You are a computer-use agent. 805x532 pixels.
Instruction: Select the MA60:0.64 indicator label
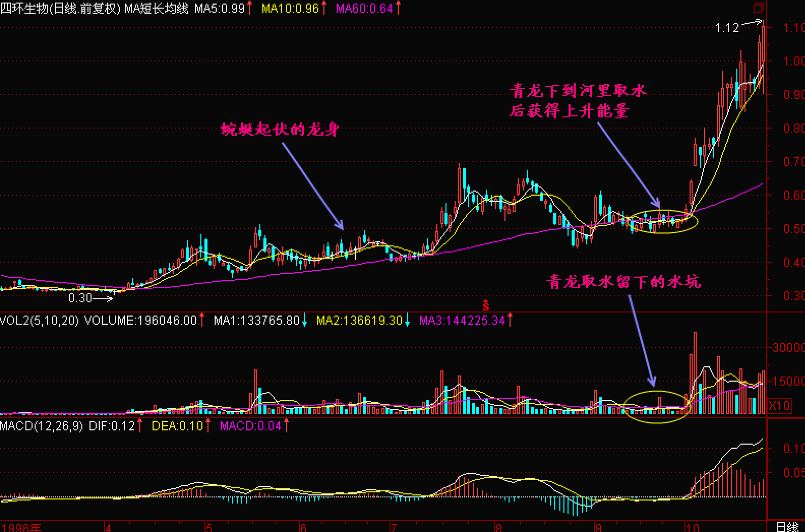click(x=364, y=8)
